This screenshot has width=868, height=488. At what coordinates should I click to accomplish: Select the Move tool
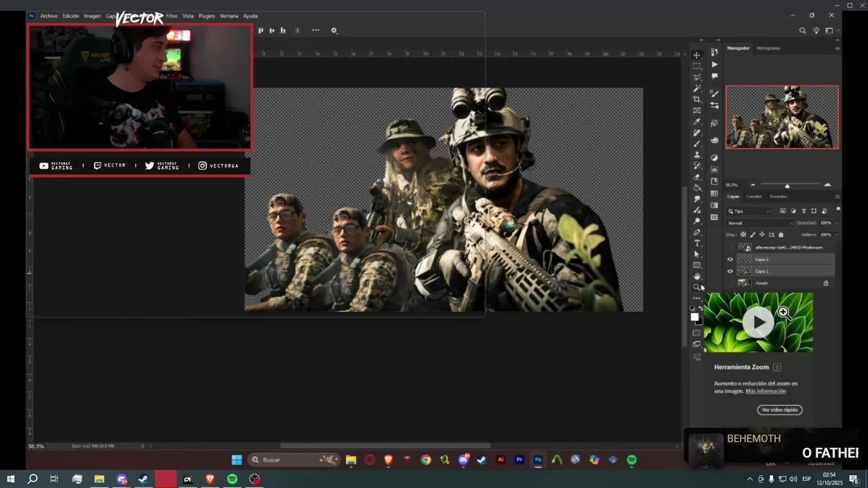point(697,56)
